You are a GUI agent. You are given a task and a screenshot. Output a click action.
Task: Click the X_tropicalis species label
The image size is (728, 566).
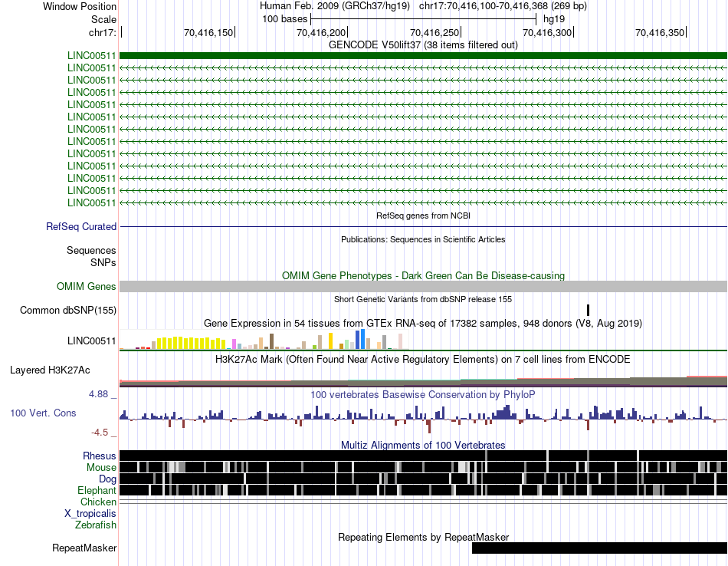(90, 514)
